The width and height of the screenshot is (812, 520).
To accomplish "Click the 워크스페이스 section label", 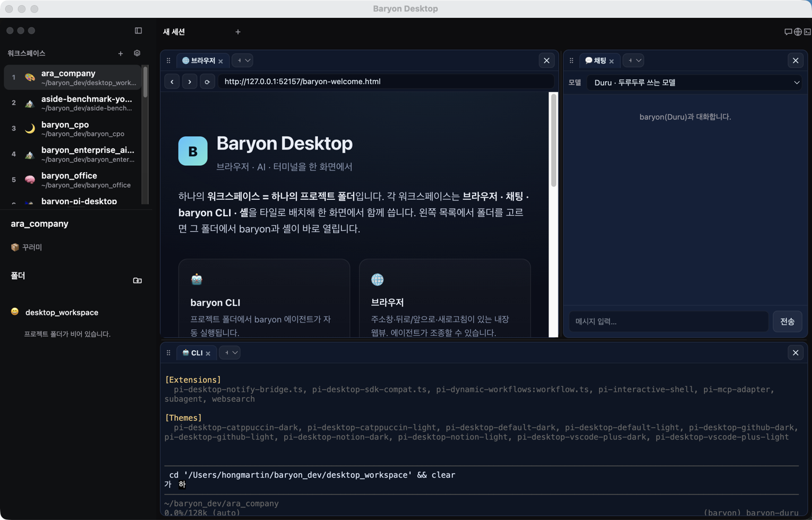I will [27, 53].
